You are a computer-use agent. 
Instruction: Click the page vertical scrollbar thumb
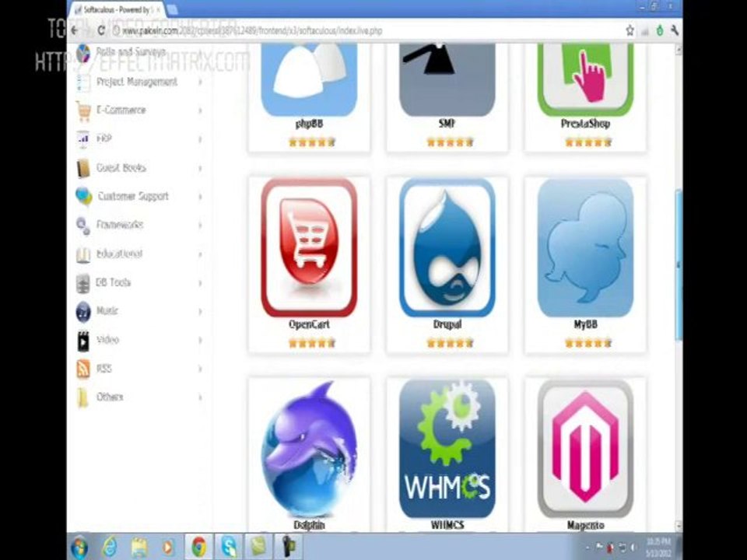pyautogui.click(x=679, y=264)
